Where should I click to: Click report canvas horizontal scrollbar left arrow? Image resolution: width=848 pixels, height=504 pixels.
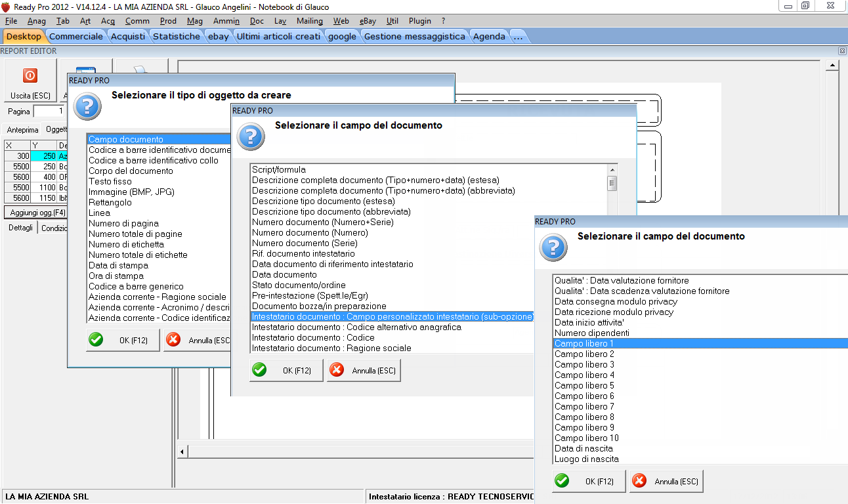tap(183, 451)
